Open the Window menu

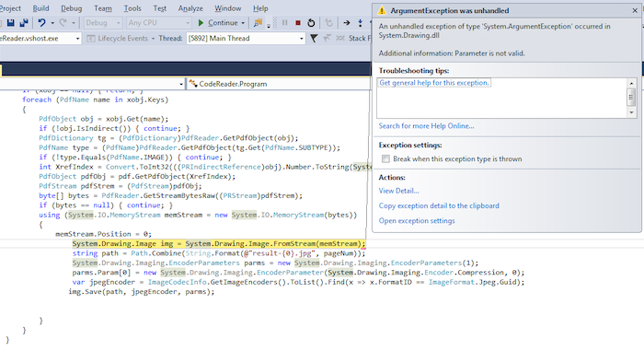[228, 8]
